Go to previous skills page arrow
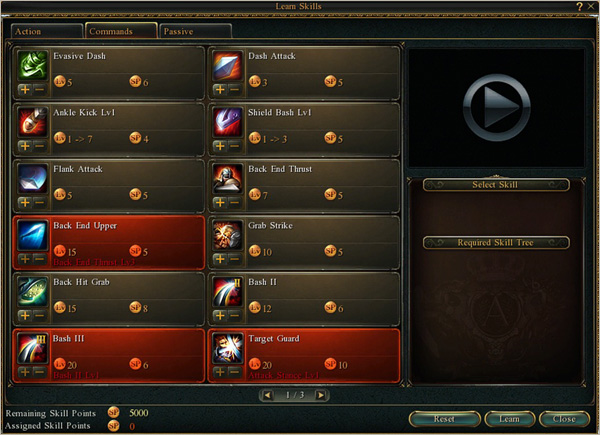The image size is (600, 435). click(x=267, y=395)
